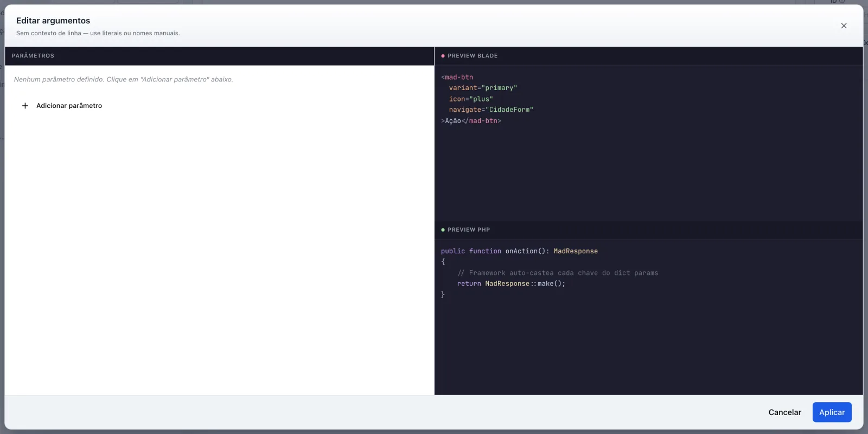Screen dimensions: 868x434
Task: Click the public function onAction() line
Action: pos(519,251)
